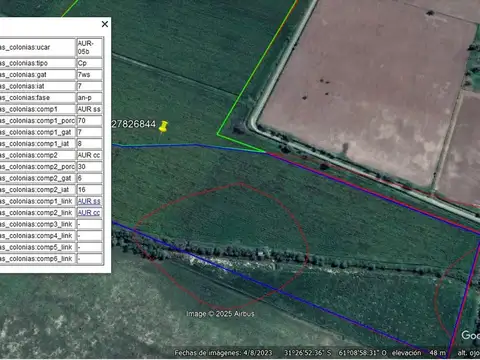Select the value '7' in comp1_gat row
480x360 pixels.
[80, 132]
